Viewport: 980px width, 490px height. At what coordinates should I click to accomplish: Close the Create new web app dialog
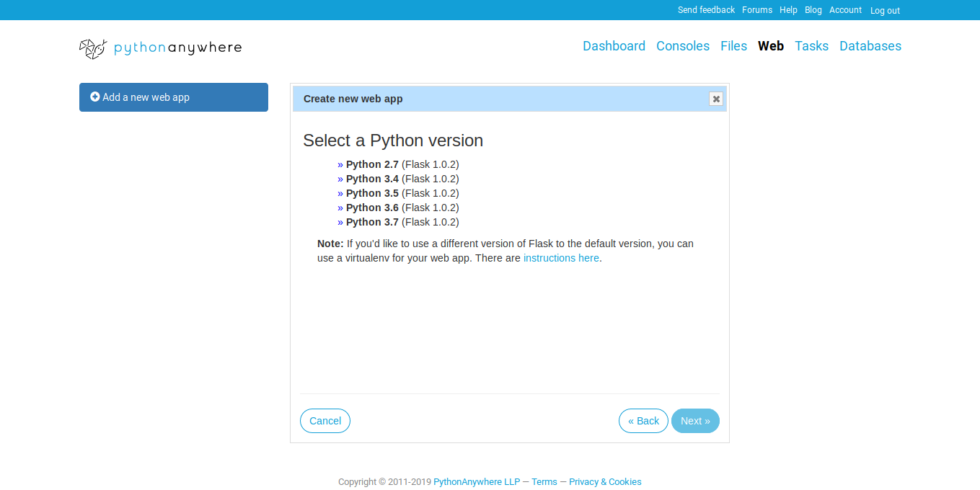[x=716, y=99]
